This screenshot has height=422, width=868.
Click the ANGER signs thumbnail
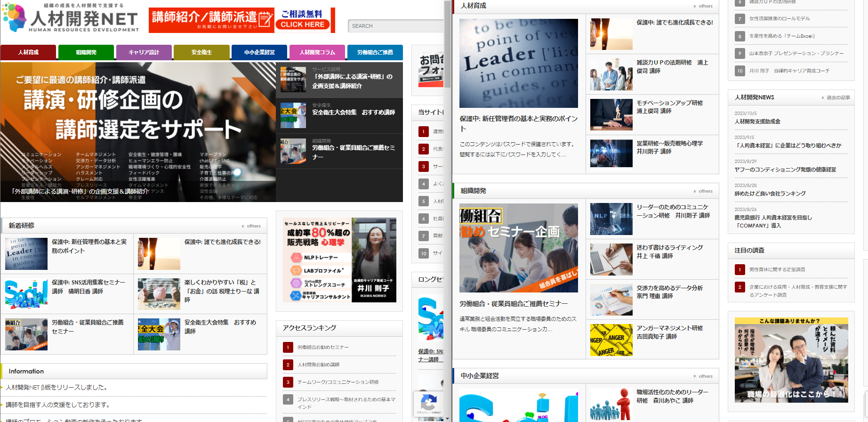point(611,340)
